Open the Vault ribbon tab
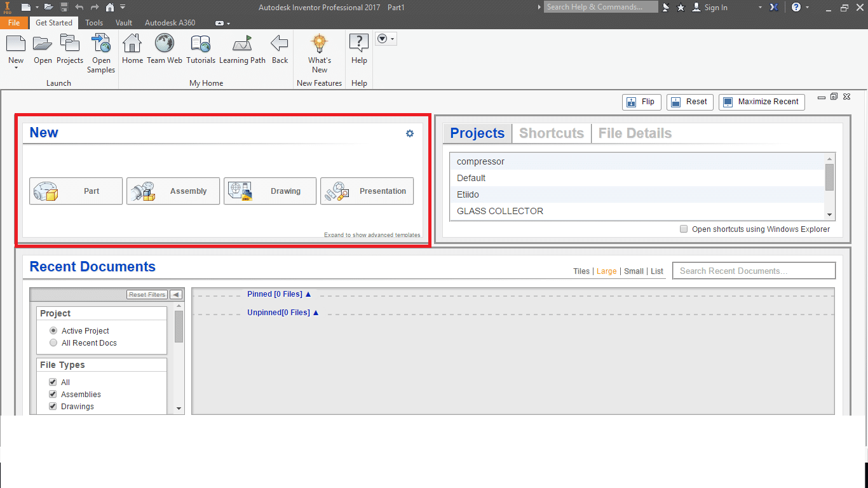The width and height of the screenshot is (868, 488). point(123,22)
